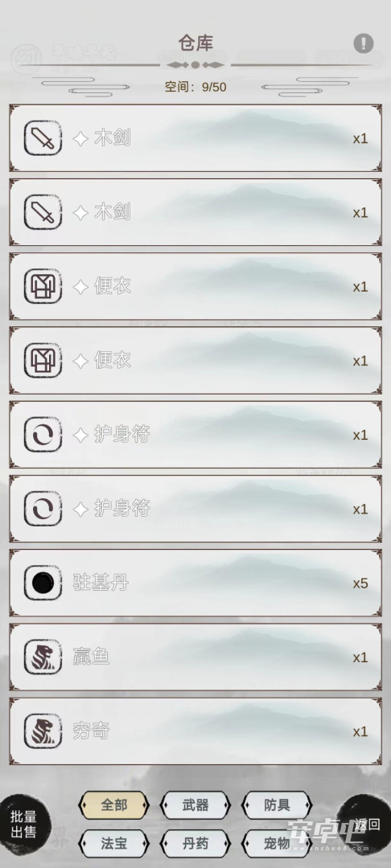The image size is (391, 868).
Task: Open the 驻基丹 x5 item row
Action: (195, 583)
